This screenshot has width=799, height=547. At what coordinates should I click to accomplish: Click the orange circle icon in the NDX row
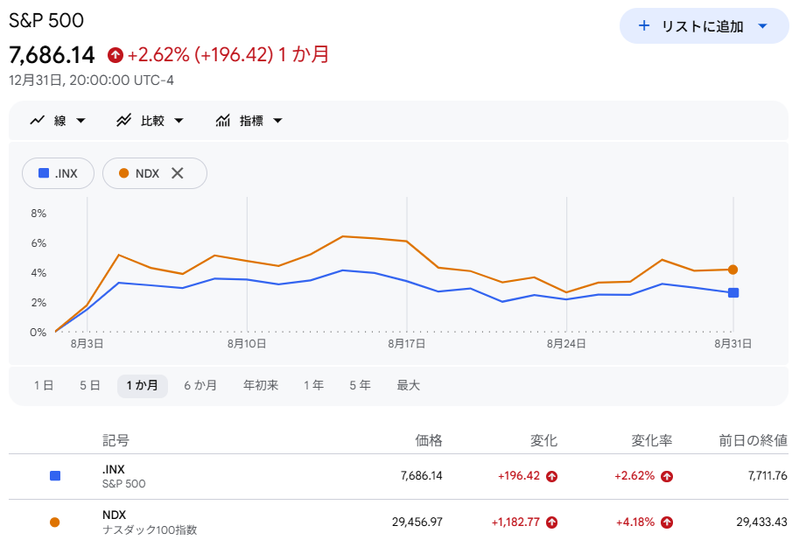[x=55, y=522]
